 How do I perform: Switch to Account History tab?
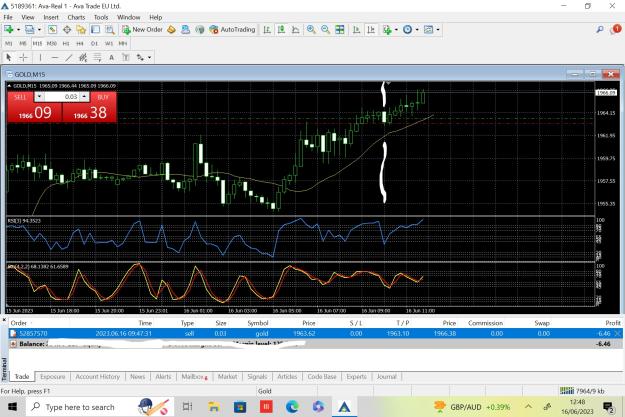click(98, 376)
